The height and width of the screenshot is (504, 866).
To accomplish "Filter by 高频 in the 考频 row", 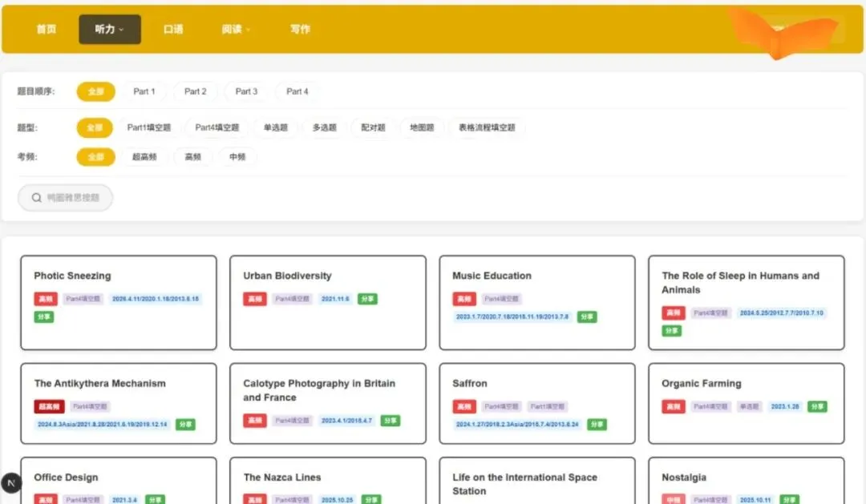I will point(192,157).
